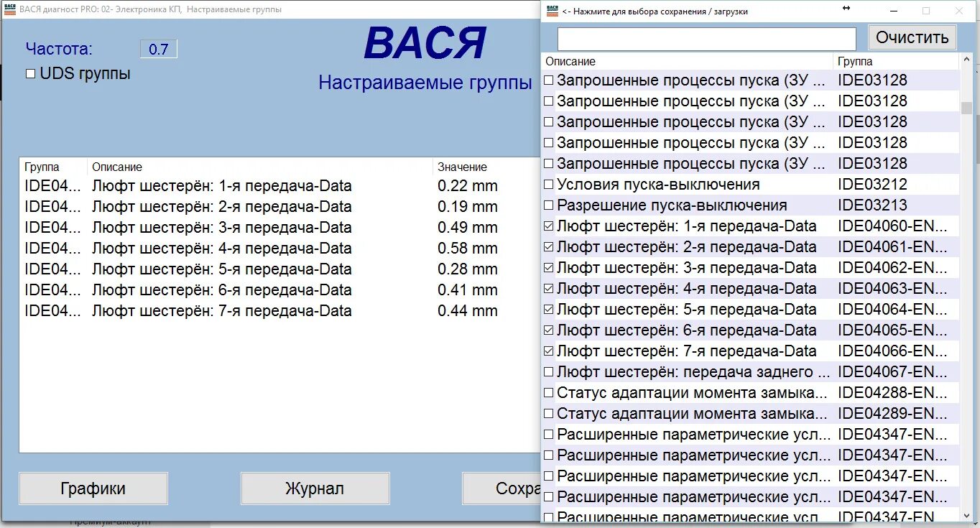Uncheck Люфт шестерён 4-я передача-Data in list

tap(549, 289)
